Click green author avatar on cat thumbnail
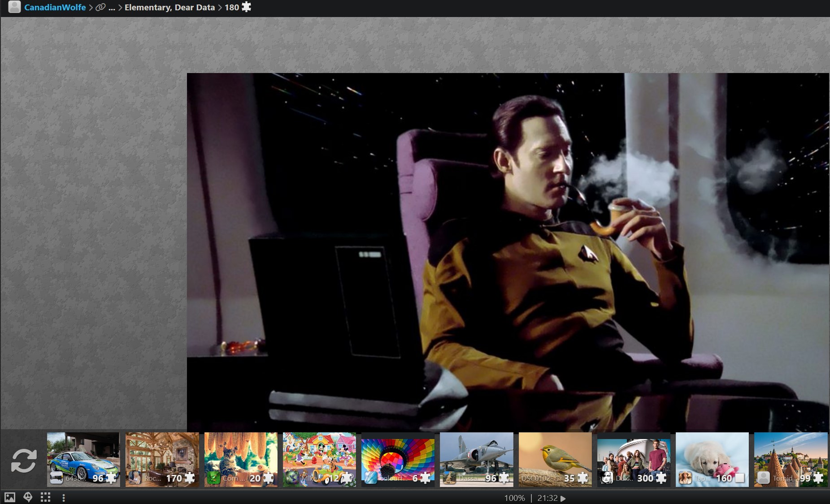Screen dimensions: 830x504 pos(213,478)
